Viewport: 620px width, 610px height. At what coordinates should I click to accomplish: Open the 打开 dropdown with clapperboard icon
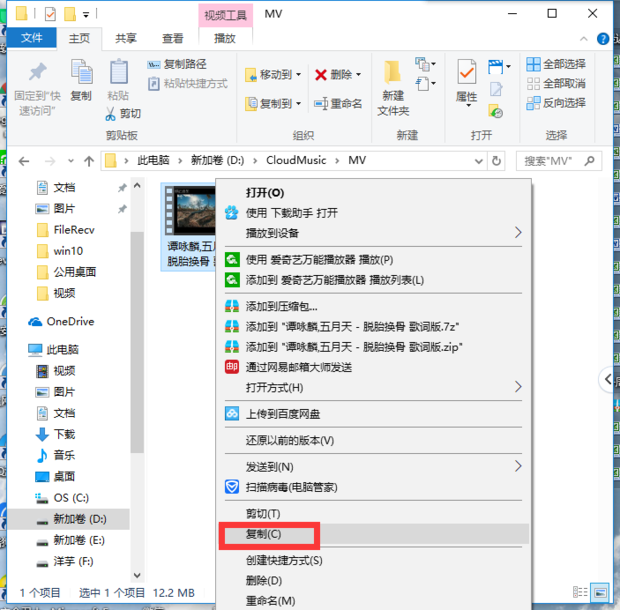499,66
